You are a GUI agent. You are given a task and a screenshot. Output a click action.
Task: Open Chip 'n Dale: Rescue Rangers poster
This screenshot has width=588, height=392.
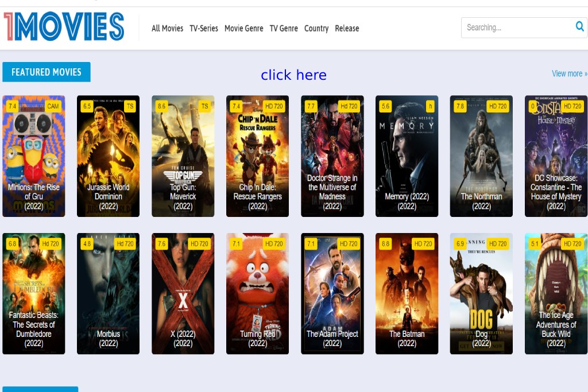tap(258, 156)
